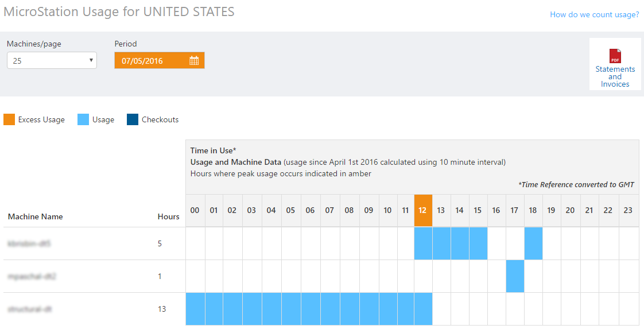Click the dark blue Checkouts legend swatch

pos(133,119)
